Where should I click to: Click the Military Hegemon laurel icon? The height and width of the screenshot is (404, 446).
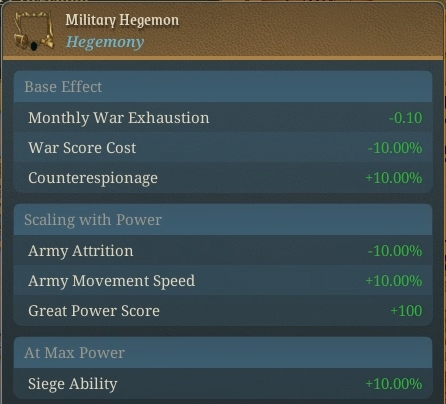coord(34,31)
